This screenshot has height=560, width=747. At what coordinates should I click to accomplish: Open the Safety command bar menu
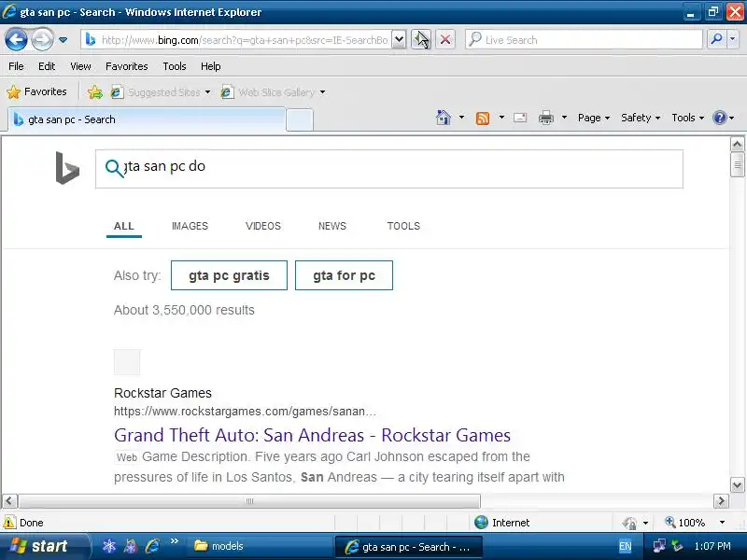pos(640,118)
